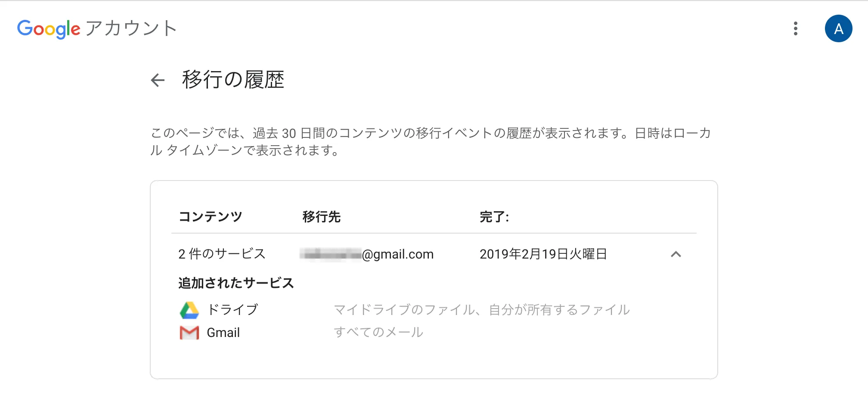
Task: Click the 移行先 column header
Action: pyautogui.click(x=322, y=216)
